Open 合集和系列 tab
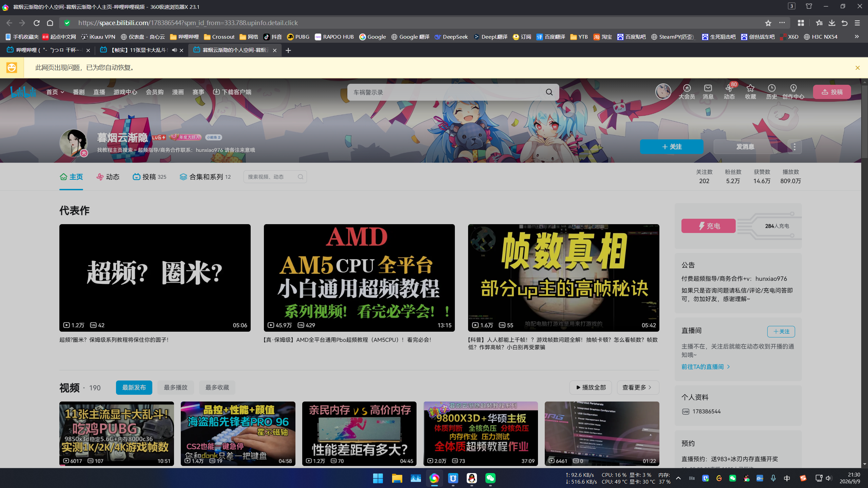Image resolution: width=868 pixels, height=488 pixels. pyautogui.click(x=205, y=177)
